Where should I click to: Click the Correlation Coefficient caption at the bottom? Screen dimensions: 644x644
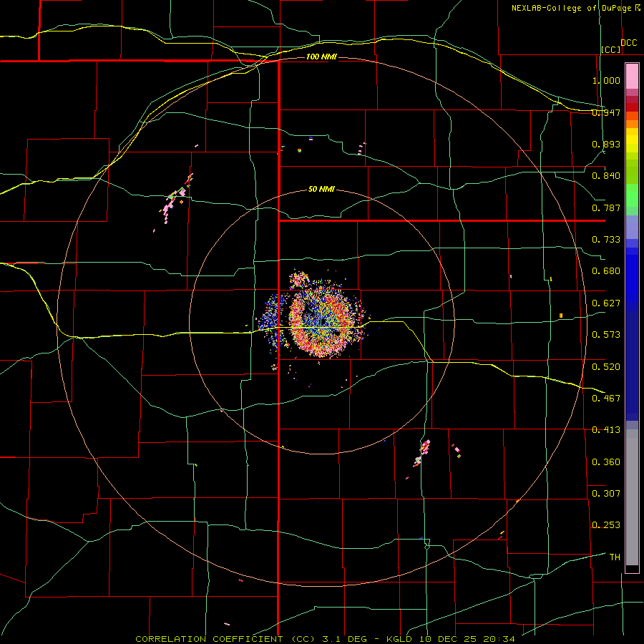pyautogui.click(x=326, y=639)
